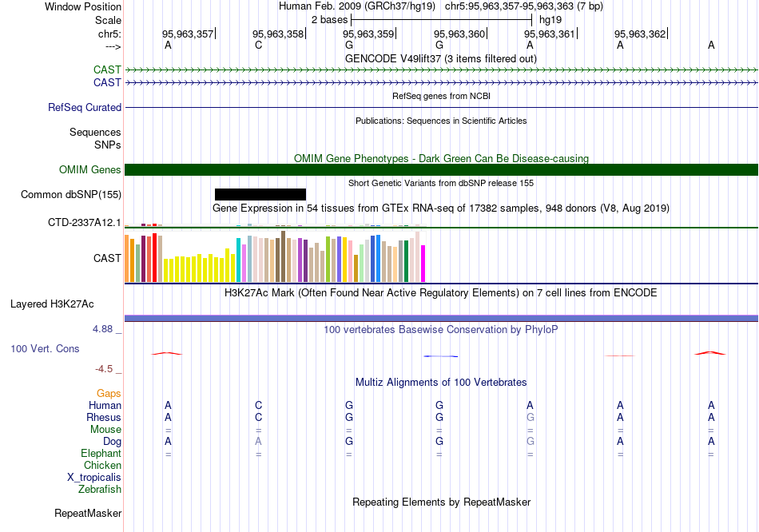Click Publications: Sequences in Scientific Articles title
The height and width of the screenshot is (532, 759).
click(x=441, y=121)
